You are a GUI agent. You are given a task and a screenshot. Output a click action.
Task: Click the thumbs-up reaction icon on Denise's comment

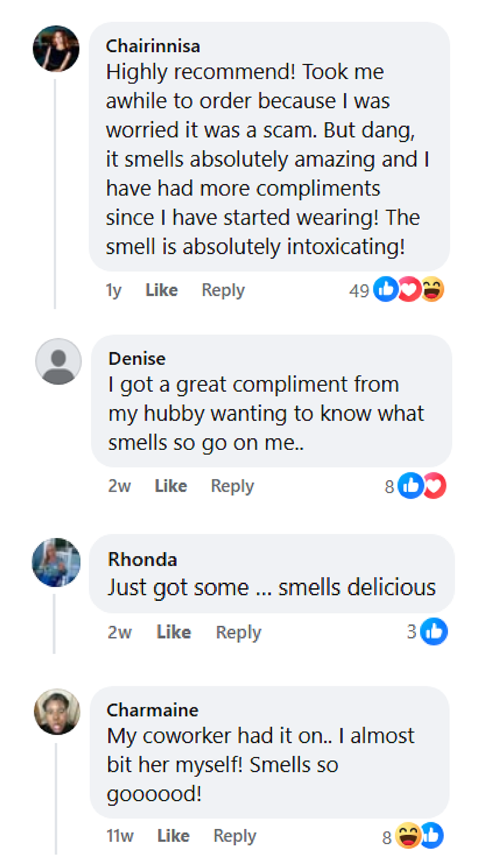pos(410,486)
